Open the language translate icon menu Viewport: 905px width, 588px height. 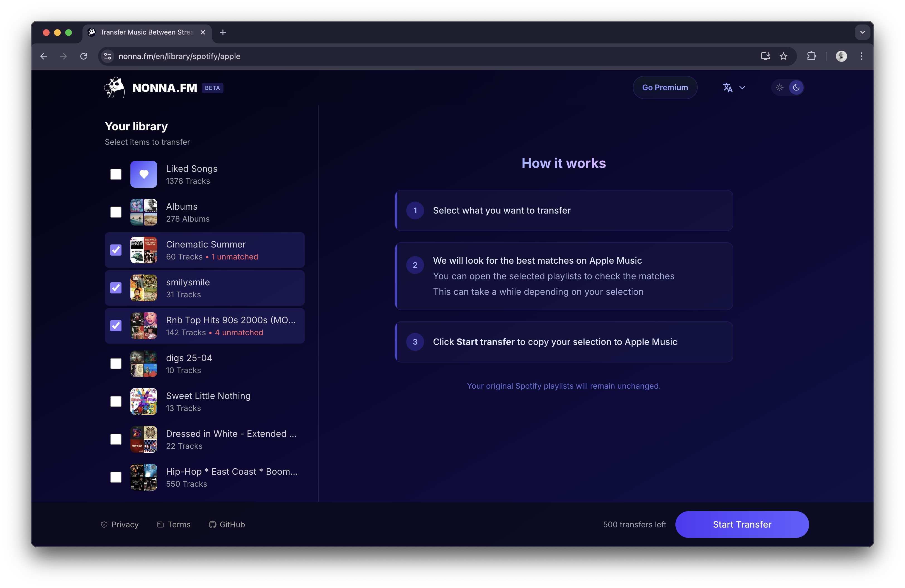click(734, 87)
